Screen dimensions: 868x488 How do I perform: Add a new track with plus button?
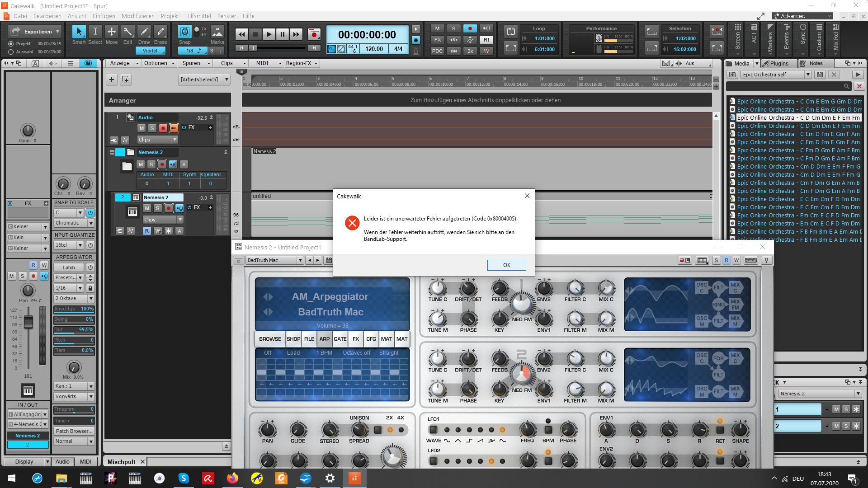pyautogui.click(x=112, y=80)
